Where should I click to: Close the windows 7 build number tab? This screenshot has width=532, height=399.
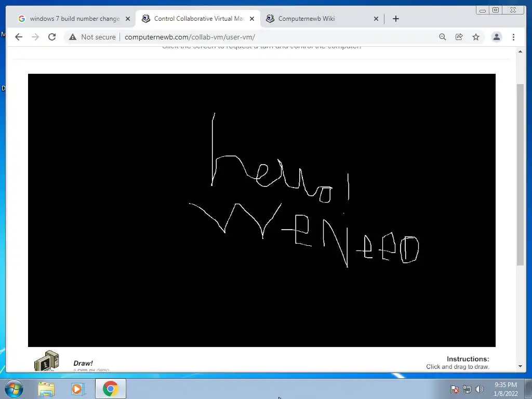128,19
